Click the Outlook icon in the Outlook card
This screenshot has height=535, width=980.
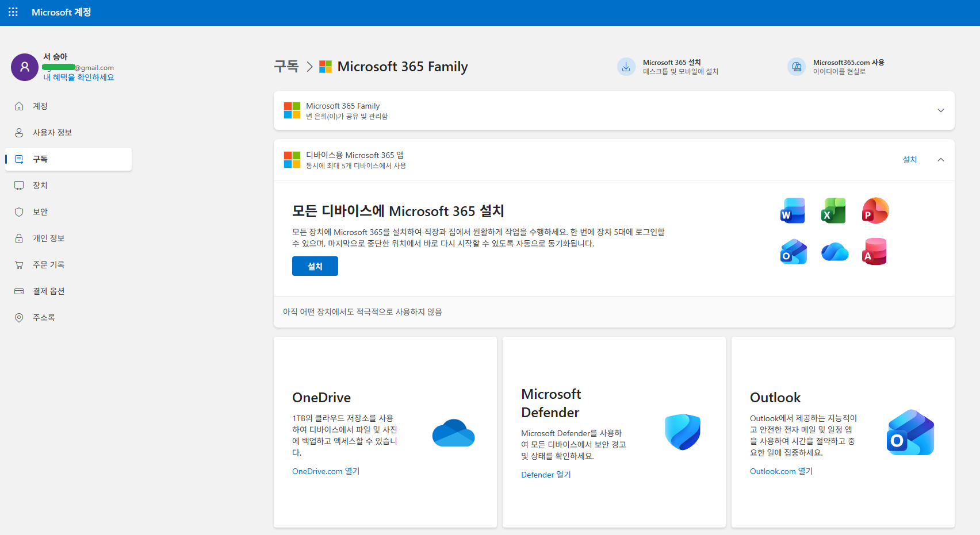click(x=910, y=432)
